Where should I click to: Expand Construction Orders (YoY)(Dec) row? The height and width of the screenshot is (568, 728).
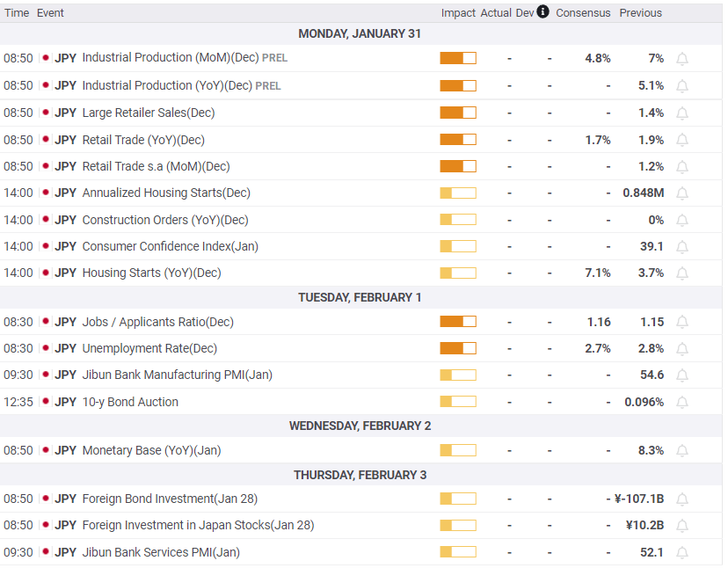click(165, 220)
